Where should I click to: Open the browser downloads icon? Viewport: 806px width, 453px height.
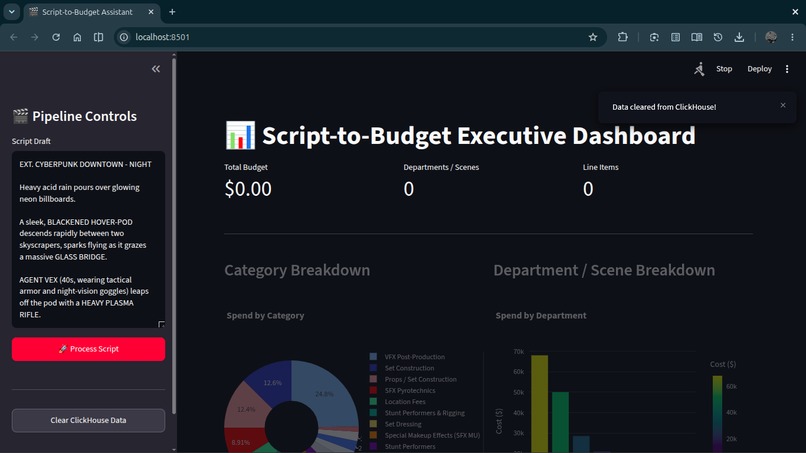[x=739, y=37]
